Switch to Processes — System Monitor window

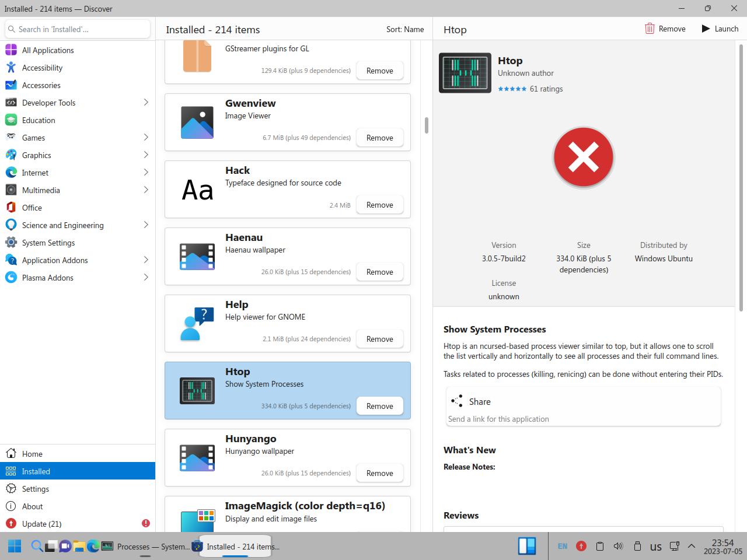(x=146, y=547)
